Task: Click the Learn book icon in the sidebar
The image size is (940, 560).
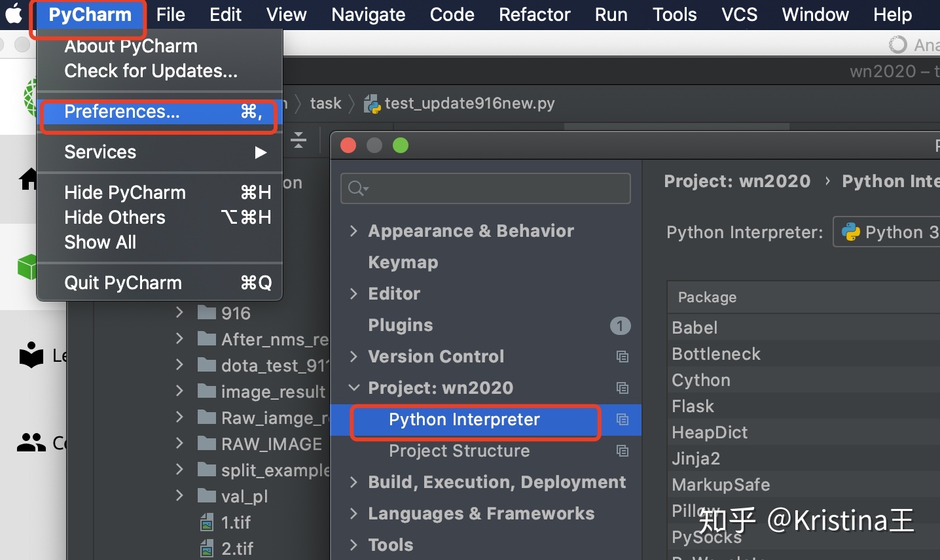Action: pos(30,355)
